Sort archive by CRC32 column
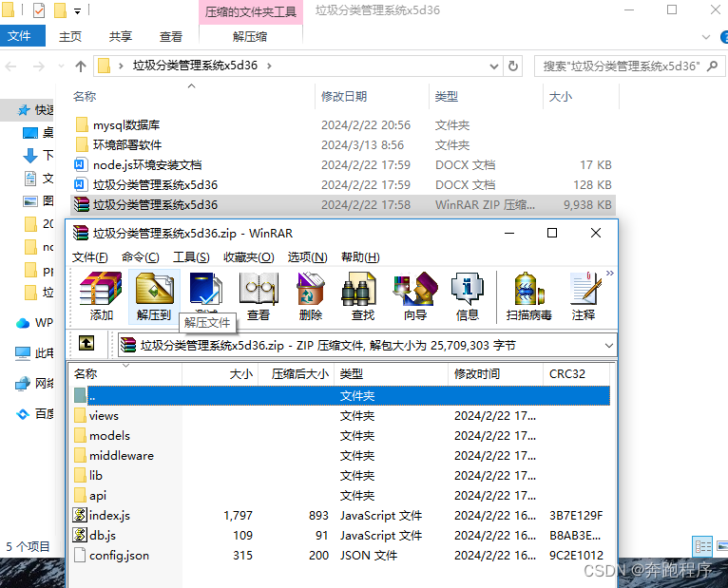The width and height of the screenshot is (728, 588). [x=576, y=373]
